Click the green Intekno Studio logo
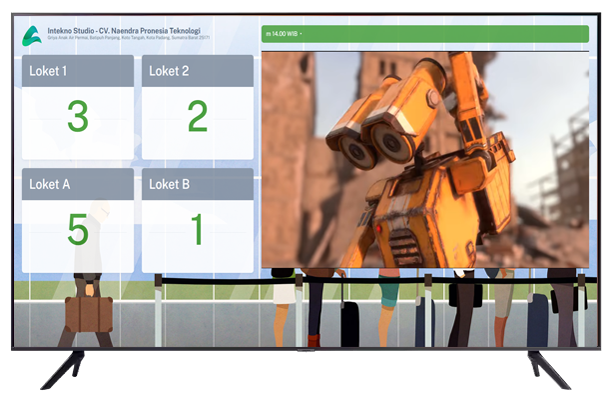This screenshot has height=399, width=612. pyautogui.click(x=32, y=36)
